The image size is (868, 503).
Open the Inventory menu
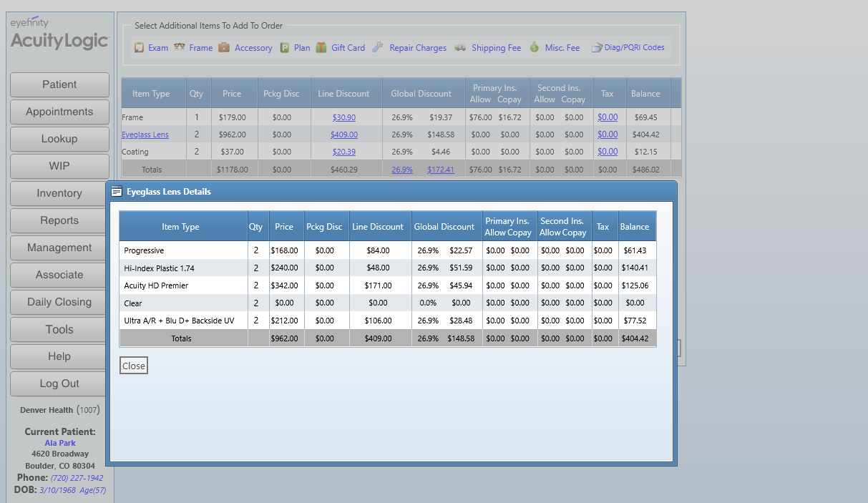[x=59, y=193]
